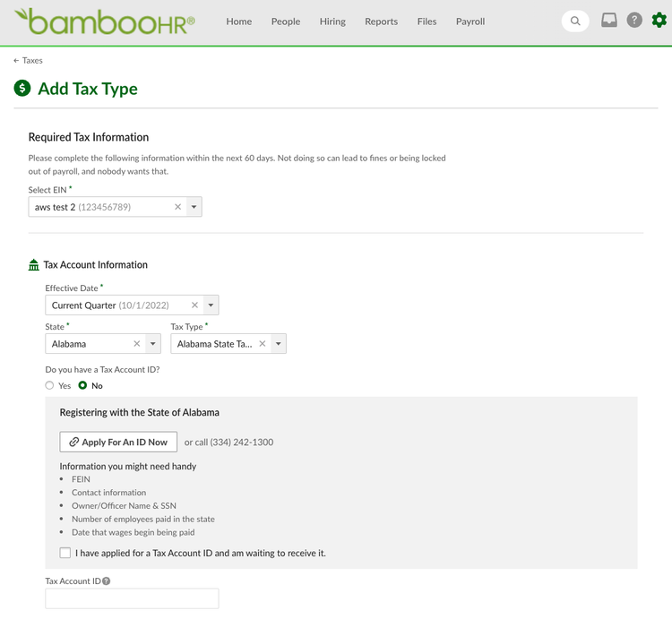The image size is (672, 619).
Task: Open the Alabama state combo box
Action: (x=103, y=344)
